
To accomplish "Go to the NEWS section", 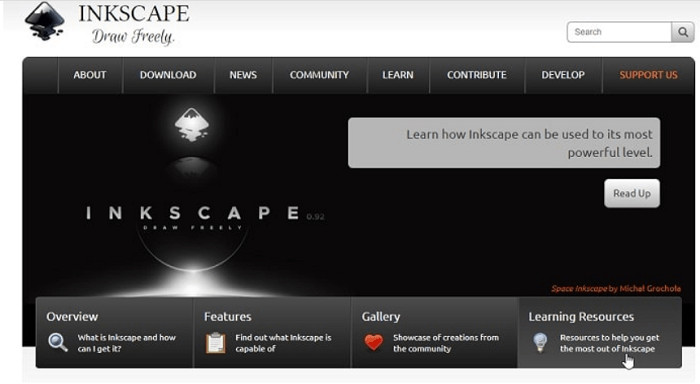I will 243,75.
